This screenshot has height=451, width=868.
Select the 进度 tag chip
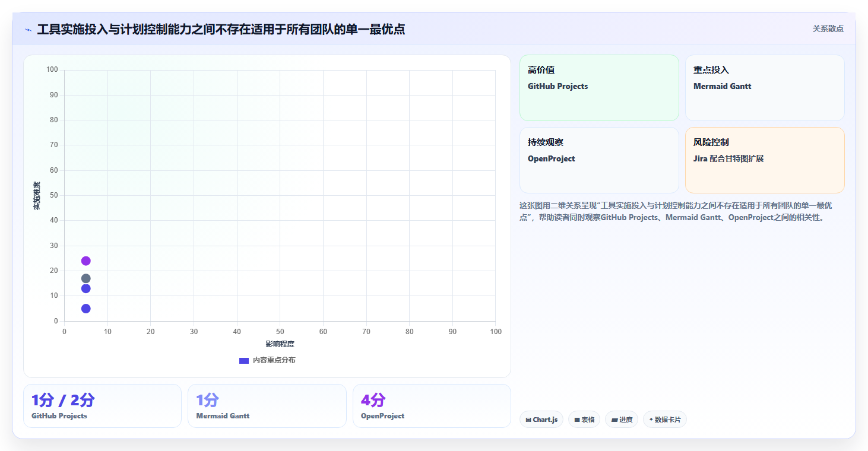[622, 420]
